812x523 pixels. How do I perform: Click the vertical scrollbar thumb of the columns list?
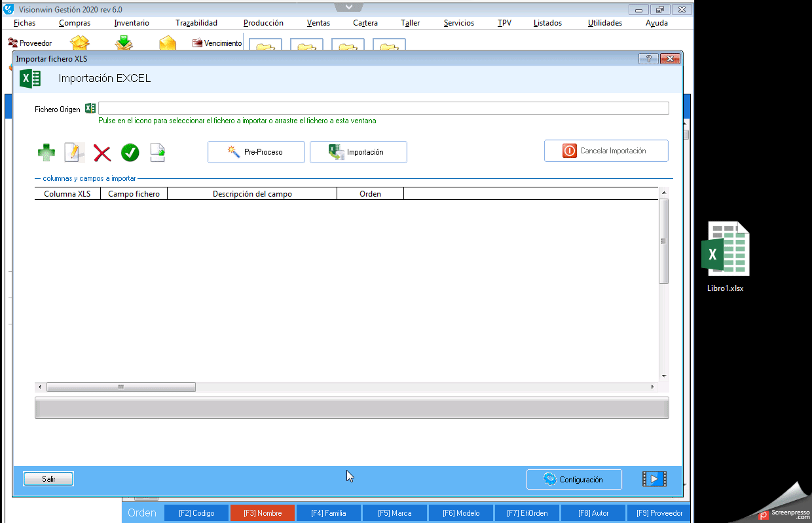(663, 241)
